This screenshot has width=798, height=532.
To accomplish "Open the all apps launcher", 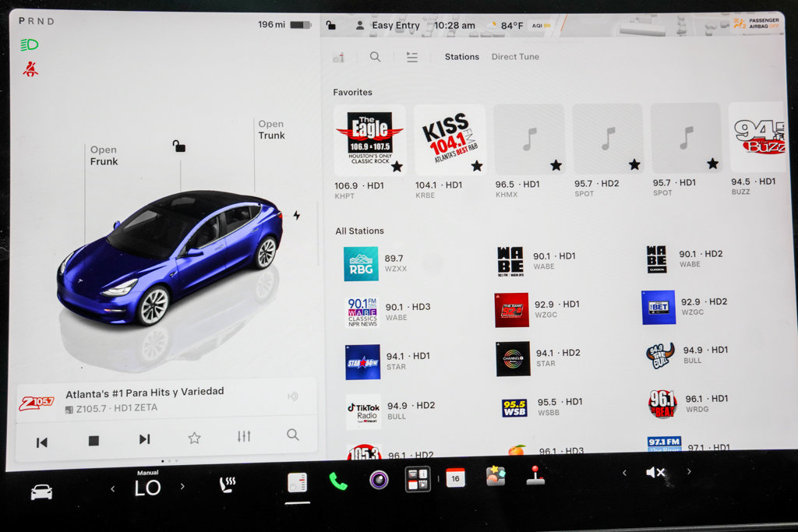I will coord(418,479).
